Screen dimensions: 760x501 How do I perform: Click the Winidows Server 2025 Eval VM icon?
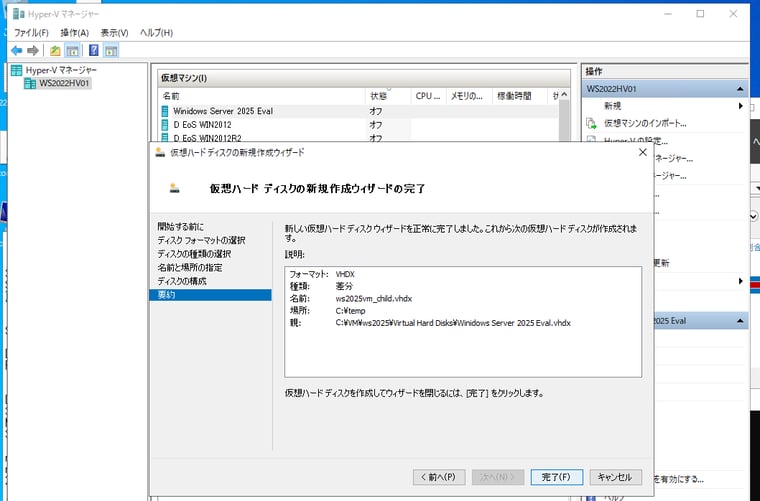click(x=165, y=111)
